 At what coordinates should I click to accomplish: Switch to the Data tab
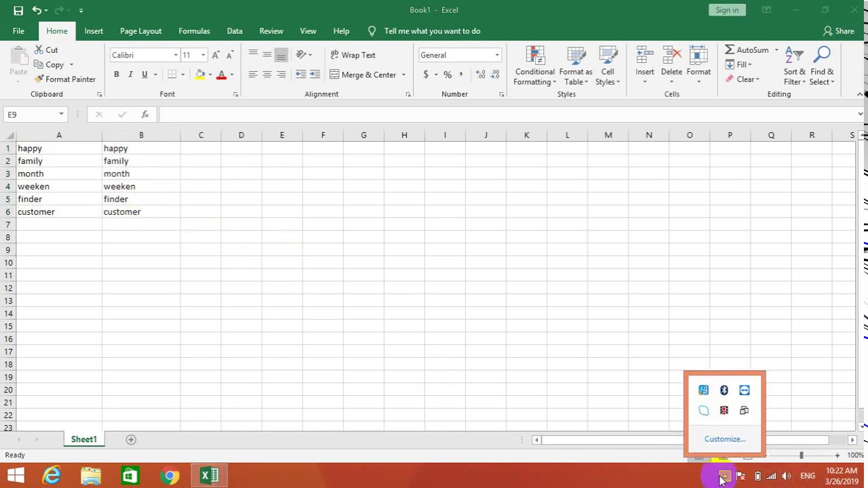point(235,31)
